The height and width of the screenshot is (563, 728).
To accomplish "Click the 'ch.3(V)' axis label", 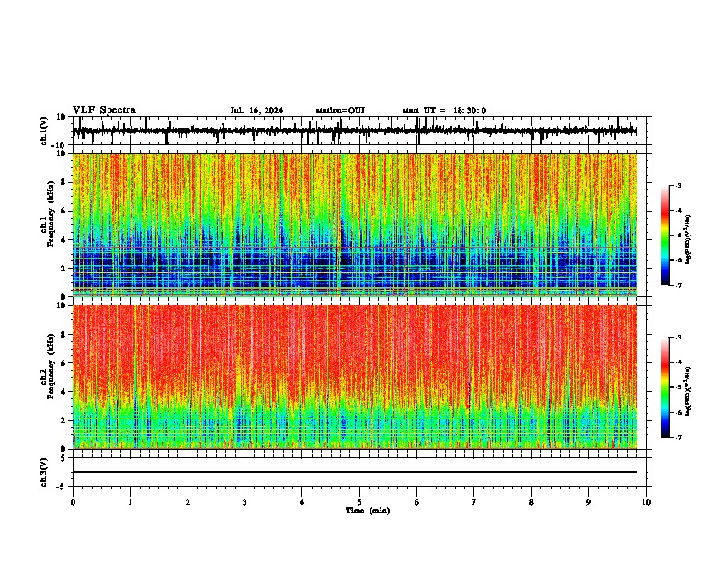I will (44, 472).
